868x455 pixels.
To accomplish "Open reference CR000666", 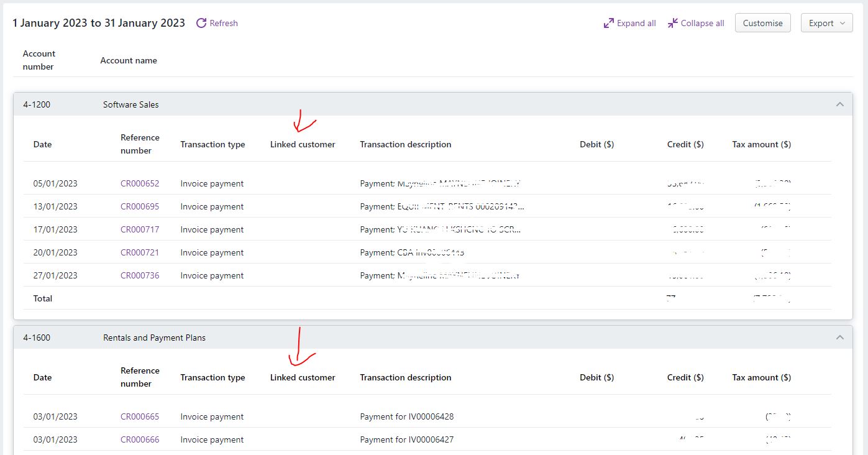I will pyautogui.click(x=140, y=439).
